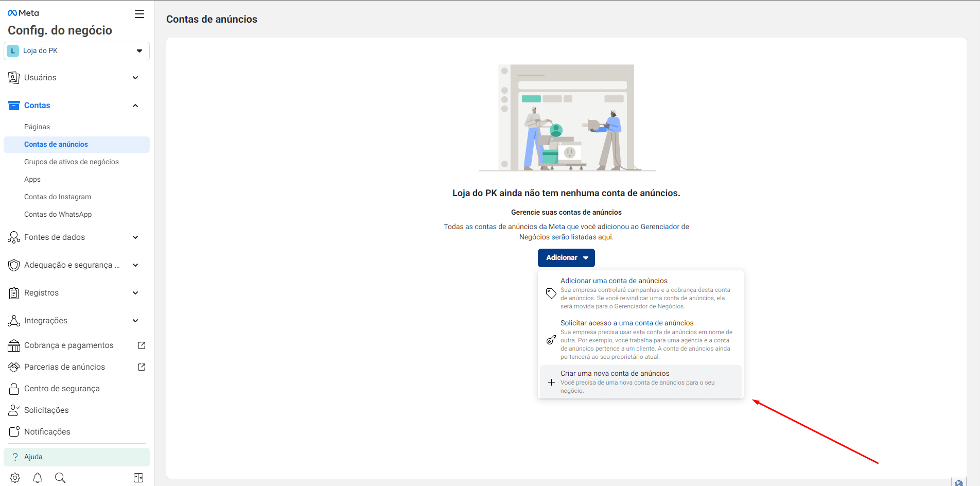This screenshot has height=486, width=980.
Task: Open Notificações
Action: [x=47, y=432]
